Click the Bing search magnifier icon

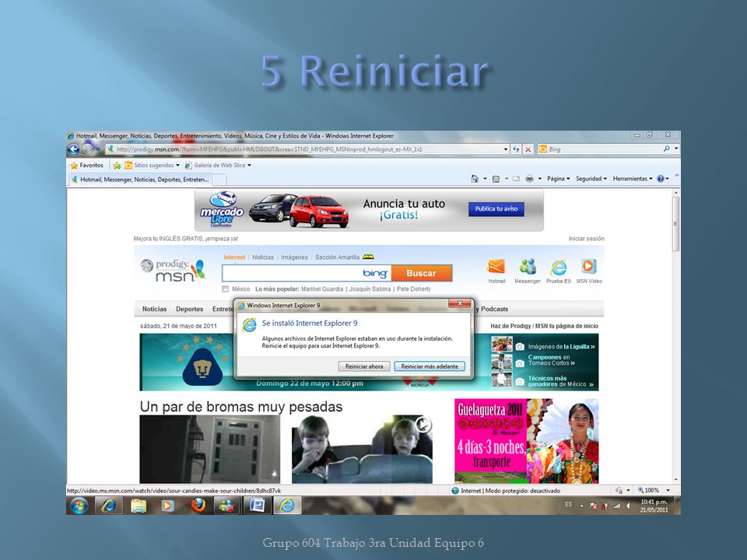[666, 149]
